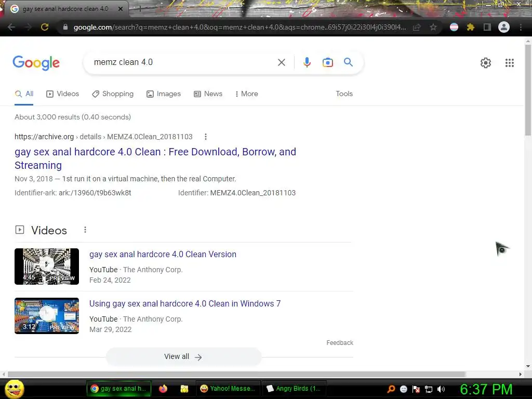Close the current Chrome tab
Viewport: 532px width, 399px height.
tap(121, 9)
